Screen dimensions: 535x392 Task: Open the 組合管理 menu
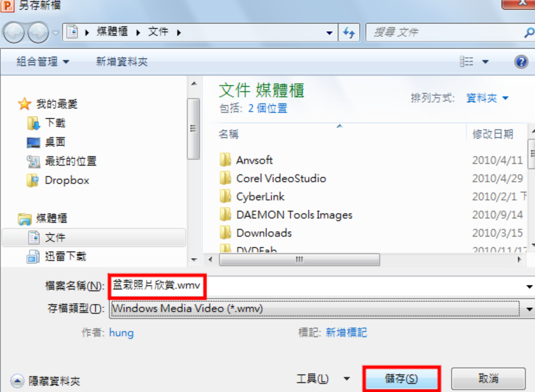pos(43,62)
